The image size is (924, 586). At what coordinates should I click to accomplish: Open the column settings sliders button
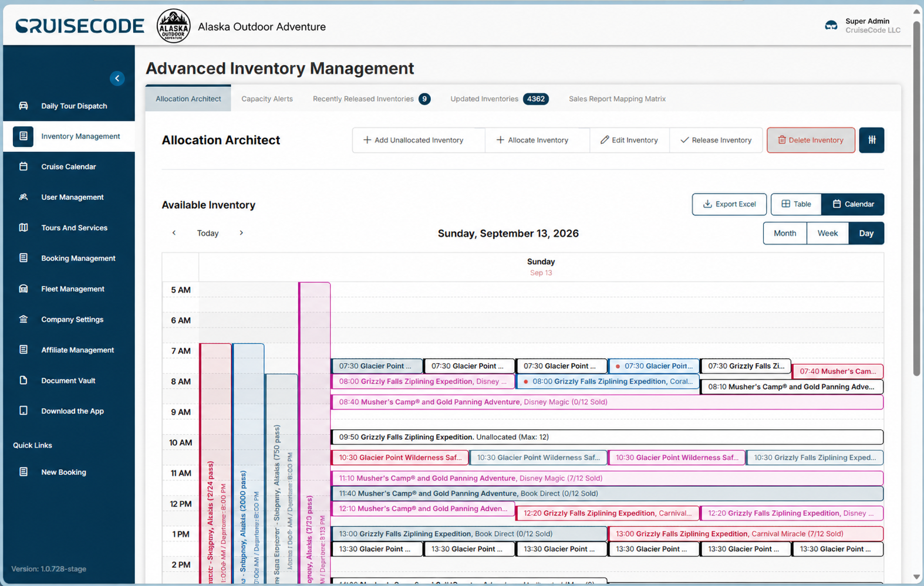click(x=872, y=140)
